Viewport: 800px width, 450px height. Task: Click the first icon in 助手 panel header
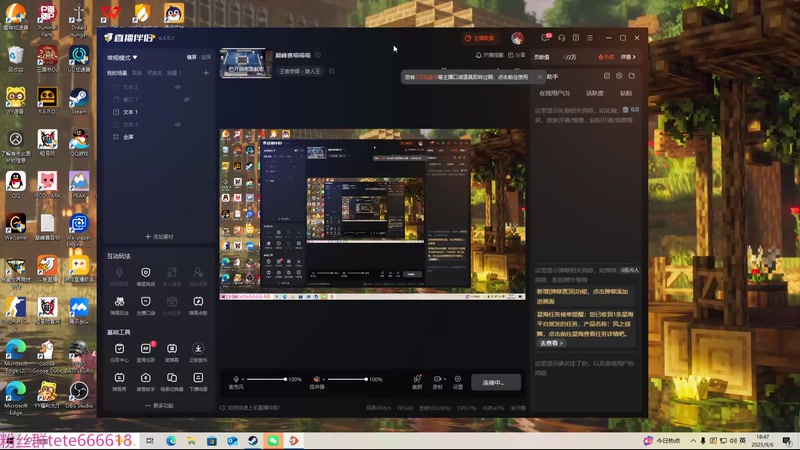point(607,76)
